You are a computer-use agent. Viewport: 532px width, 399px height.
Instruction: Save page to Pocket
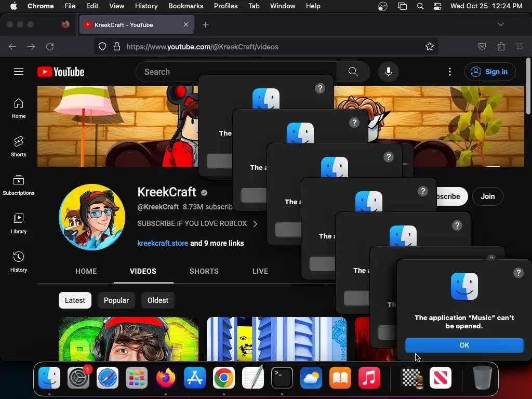(482, 46)
